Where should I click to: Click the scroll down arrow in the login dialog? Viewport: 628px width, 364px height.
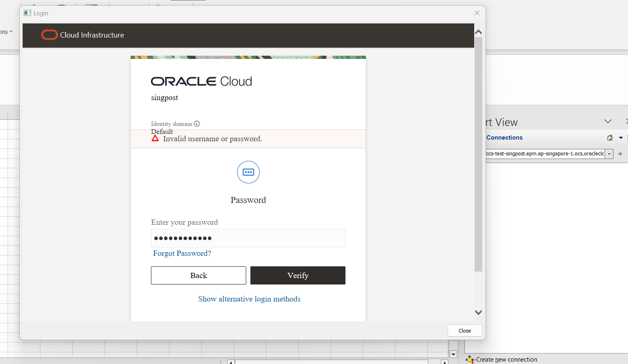(x=478, y=312)
